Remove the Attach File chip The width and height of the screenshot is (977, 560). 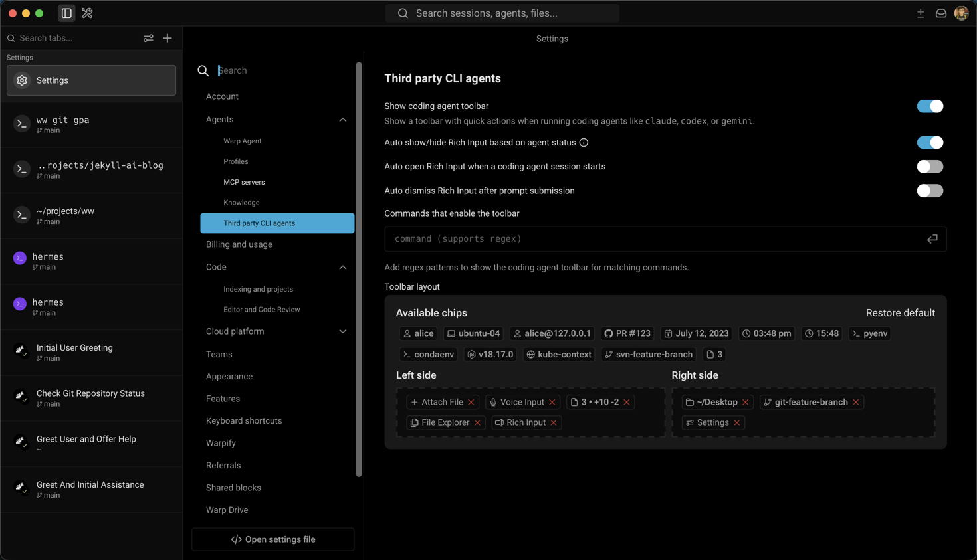471,403
